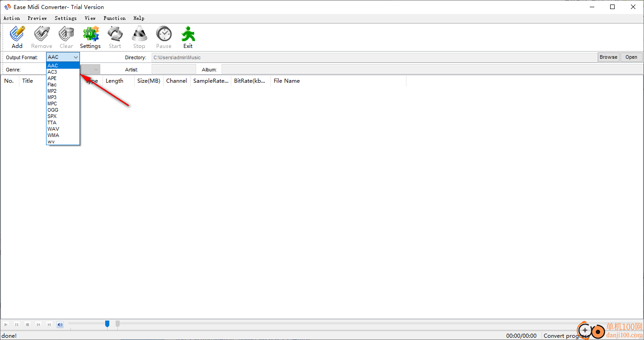Click the Length column header
Screen dimensions: 644x340
pos(118,81)
